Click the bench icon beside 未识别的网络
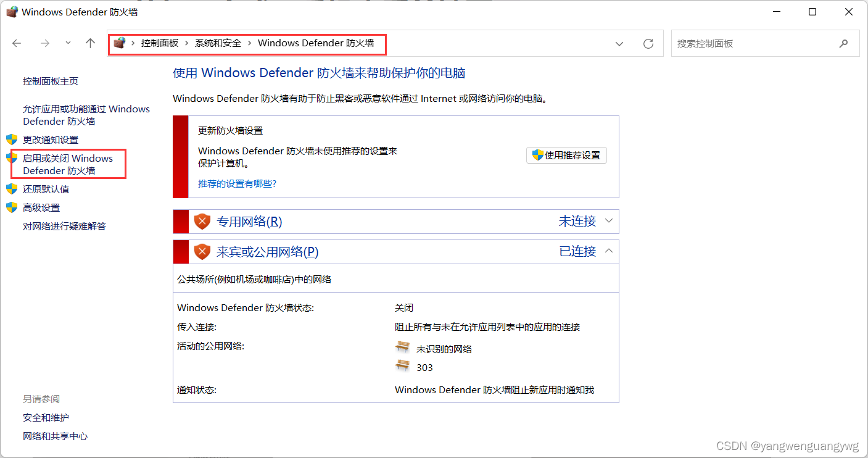Screen dimensions: 868x458 402,348
